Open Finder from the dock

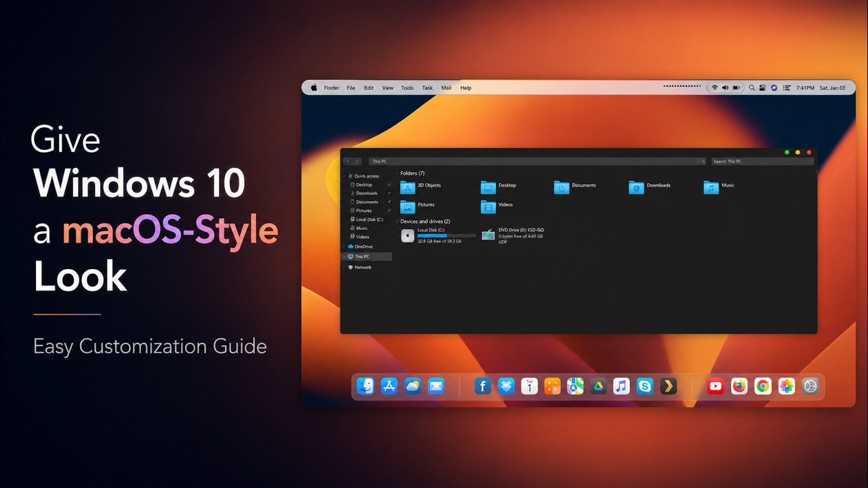coord(366,386)
